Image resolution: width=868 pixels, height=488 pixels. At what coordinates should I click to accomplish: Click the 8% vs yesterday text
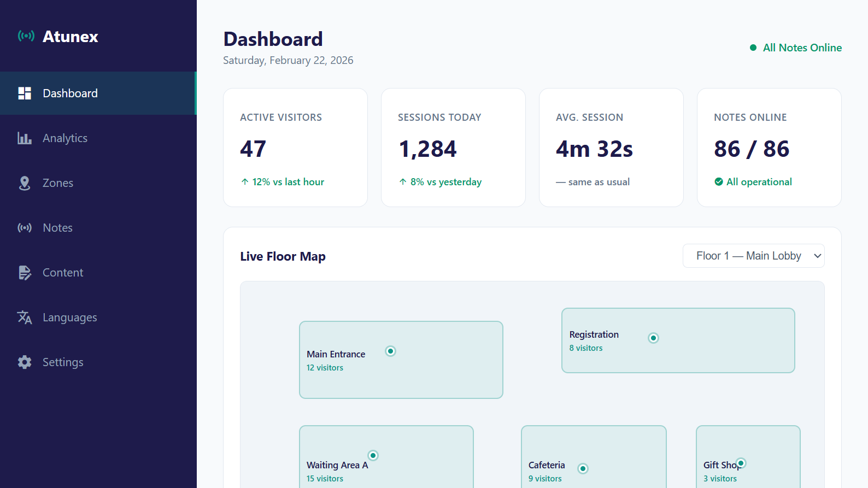click(446, 182)
